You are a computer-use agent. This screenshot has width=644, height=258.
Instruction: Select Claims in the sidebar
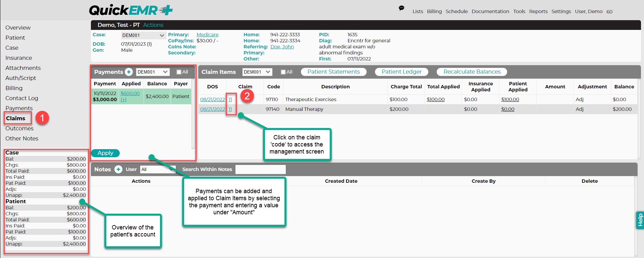pos(15,118)
